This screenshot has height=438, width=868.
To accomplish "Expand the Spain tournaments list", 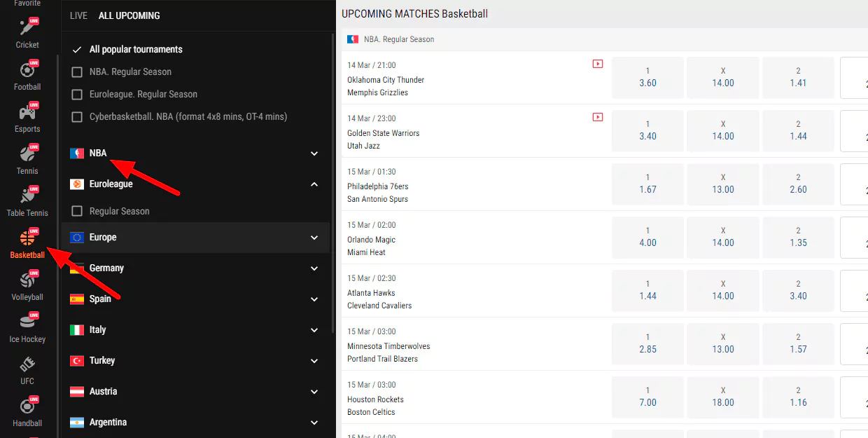I will tap(314, 299).
